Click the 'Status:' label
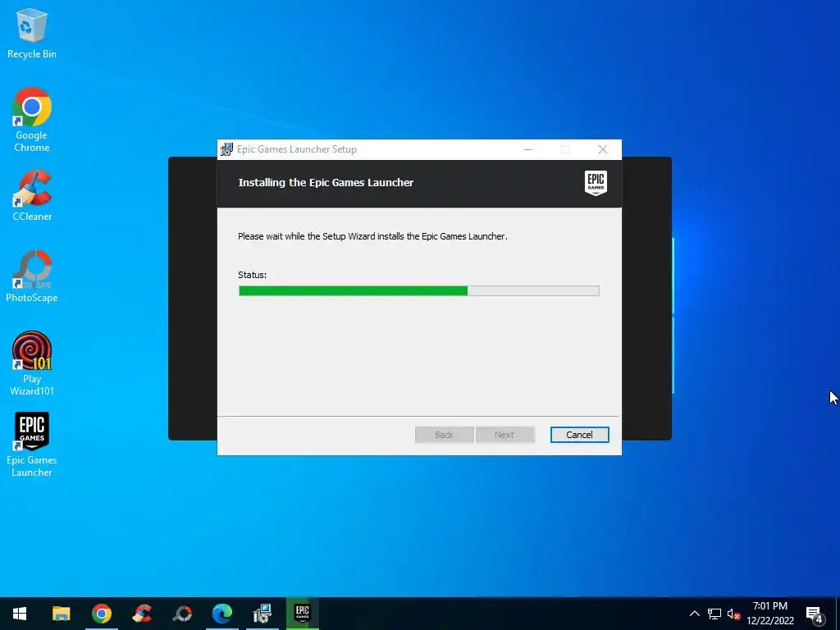 click(253, 275)
